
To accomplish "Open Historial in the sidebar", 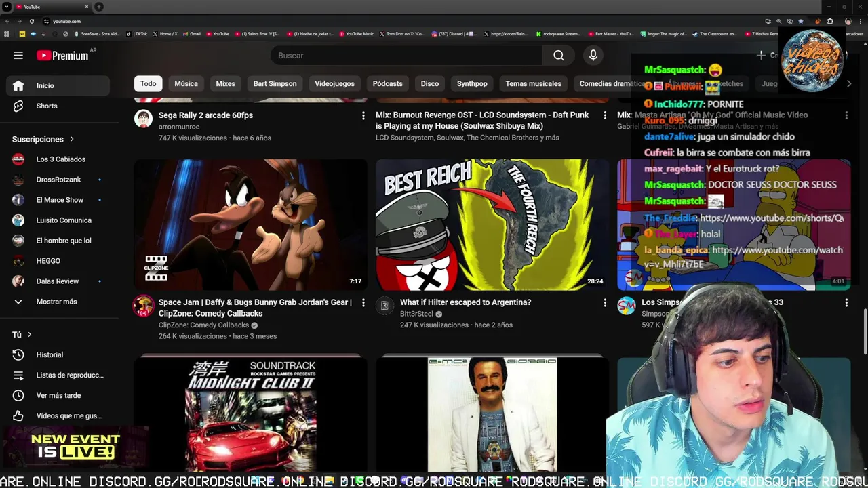I will pyautogui.click(x=58, y=354).
